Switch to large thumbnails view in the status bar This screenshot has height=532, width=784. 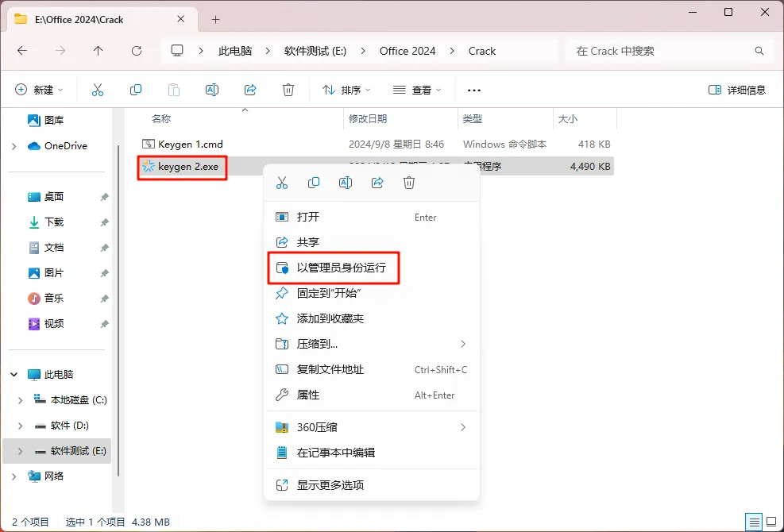(770, 522)
